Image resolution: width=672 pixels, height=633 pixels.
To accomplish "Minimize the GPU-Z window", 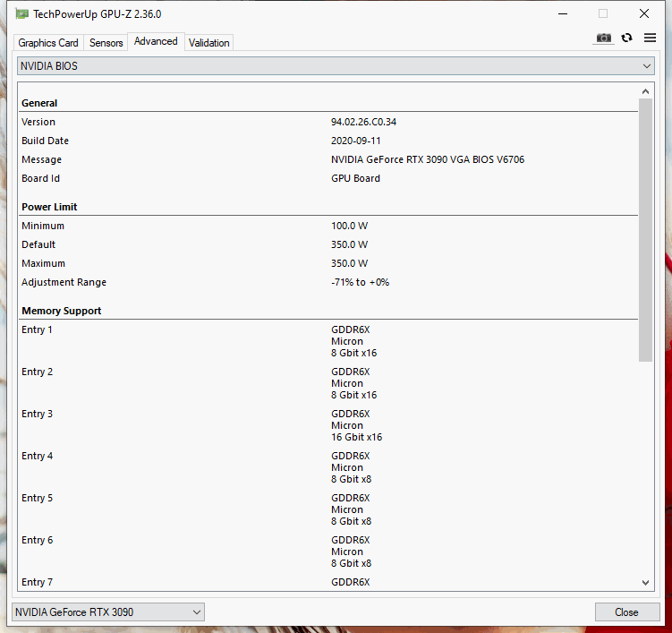I will pos(563,13).
